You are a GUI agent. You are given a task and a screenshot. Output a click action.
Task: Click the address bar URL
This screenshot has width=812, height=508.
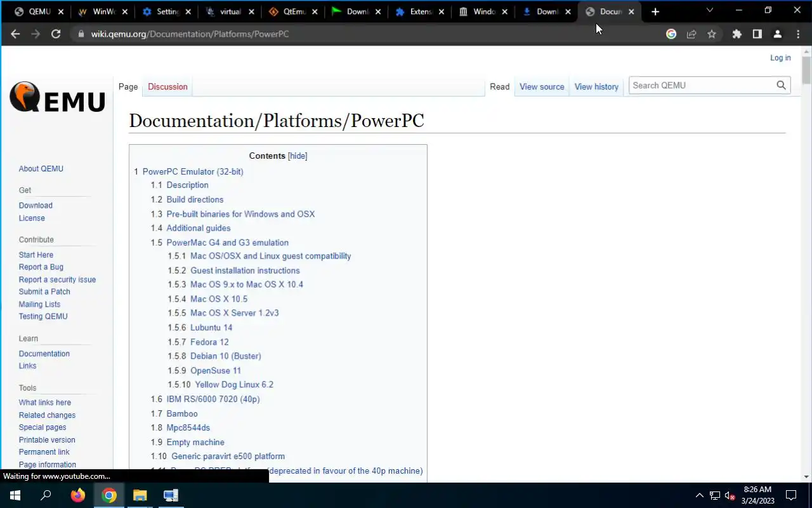click(190, 34)
